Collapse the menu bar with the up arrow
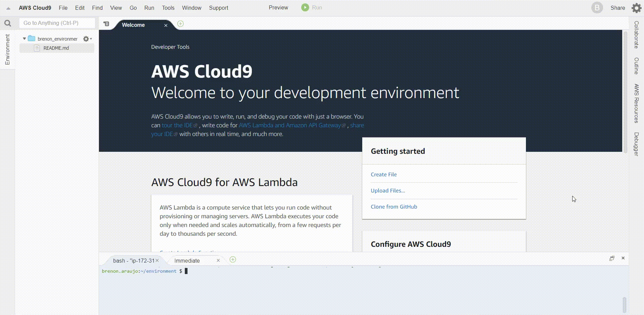This screenshot has height=315, width=644. (x=8, y=8)
